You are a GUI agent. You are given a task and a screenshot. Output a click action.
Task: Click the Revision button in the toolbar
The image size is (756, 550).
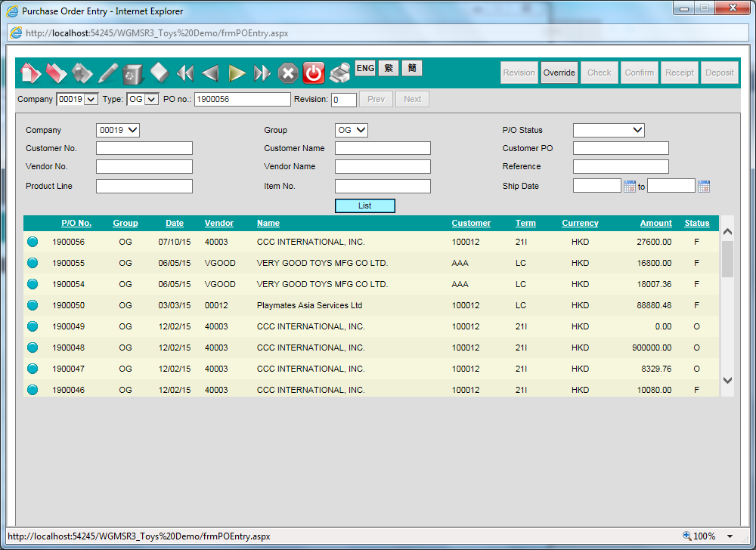click(x=519, y=73)
